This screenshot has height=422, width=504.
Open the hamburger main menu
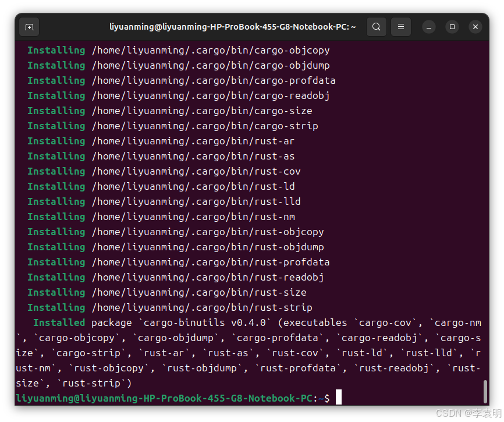point(401,27)
